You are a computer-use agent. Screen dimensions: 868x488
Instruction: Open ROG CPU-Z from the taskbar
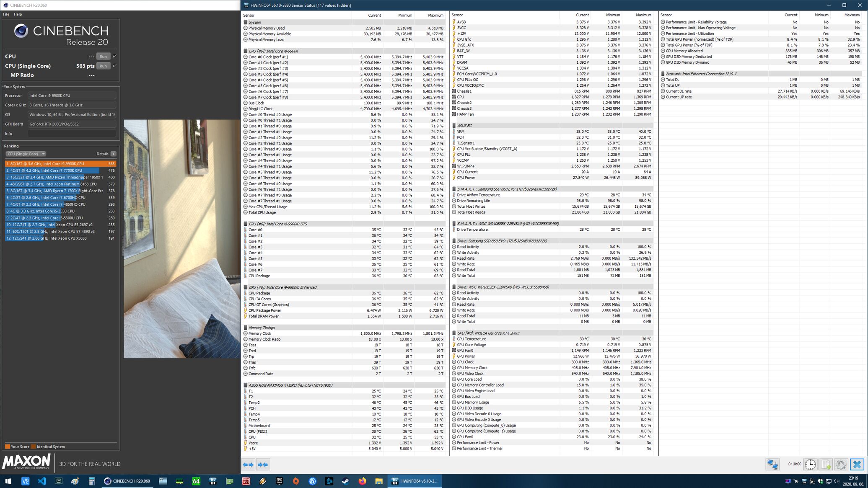click(246, 481)
